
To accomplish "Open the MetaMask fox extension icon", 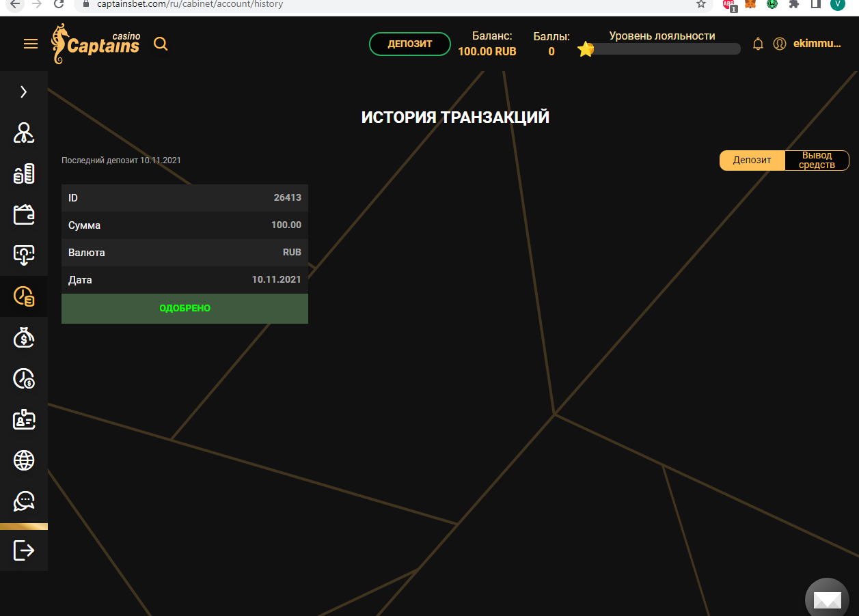I will 750,4.
